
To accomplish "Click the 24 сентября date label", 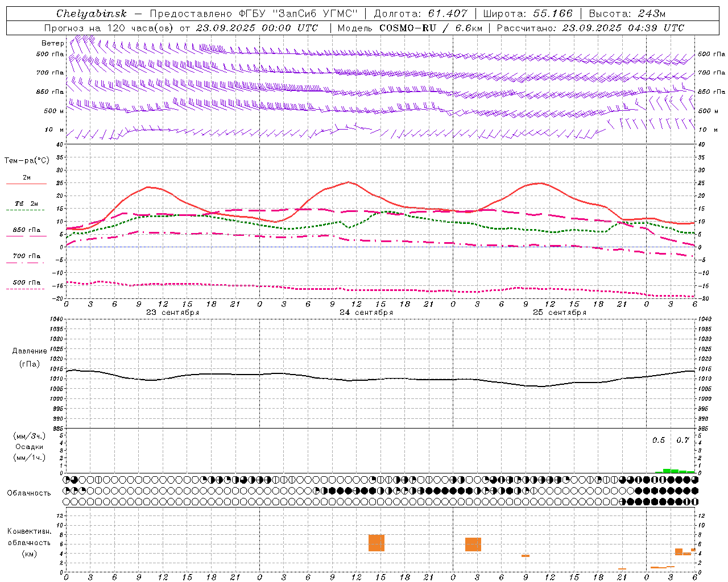I will [366, 313].
